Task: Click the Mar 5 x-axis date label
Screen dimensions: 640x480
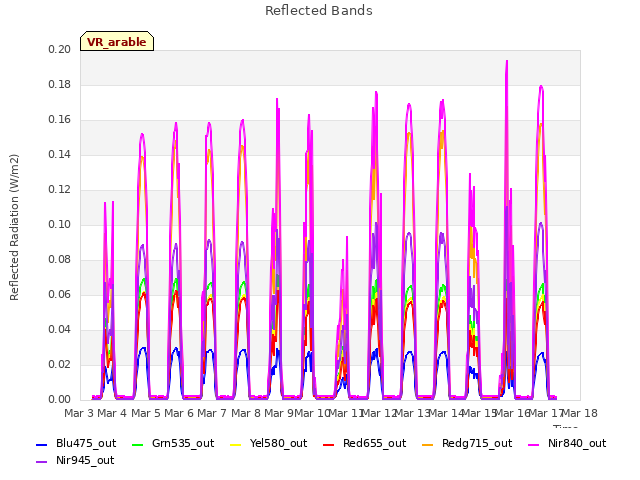Action: [146, 413]
